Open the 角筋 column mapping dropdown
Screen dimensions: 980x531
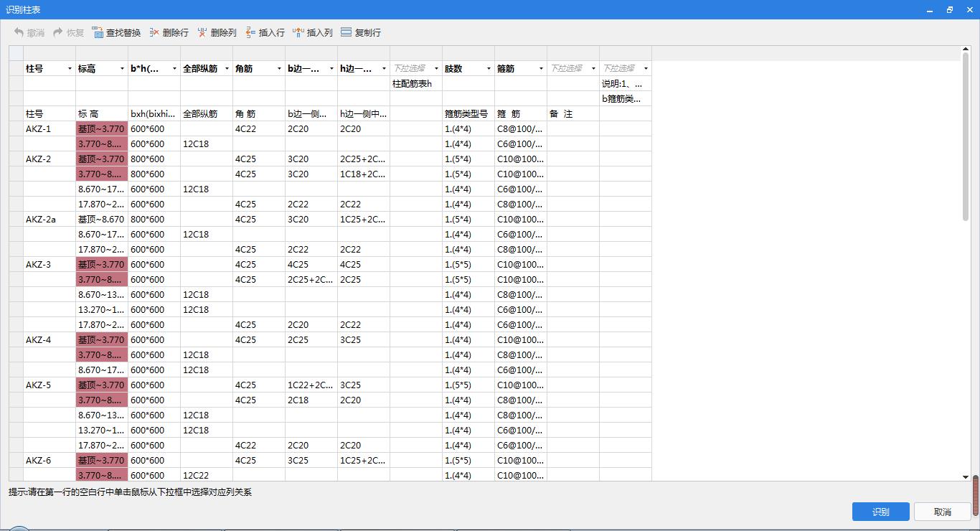tap(279, 69)
